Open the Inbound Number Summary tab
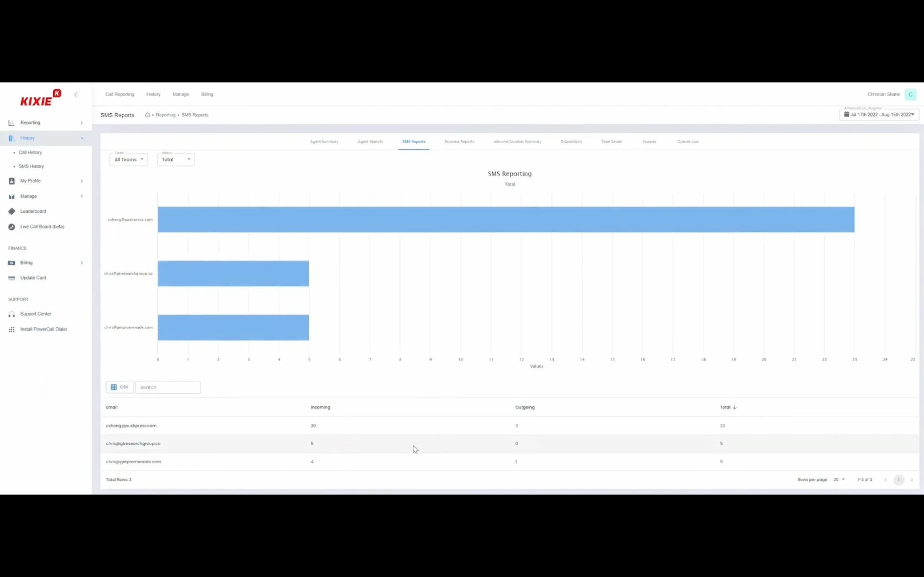Screen dimensions: 924x577 (517, 142)
